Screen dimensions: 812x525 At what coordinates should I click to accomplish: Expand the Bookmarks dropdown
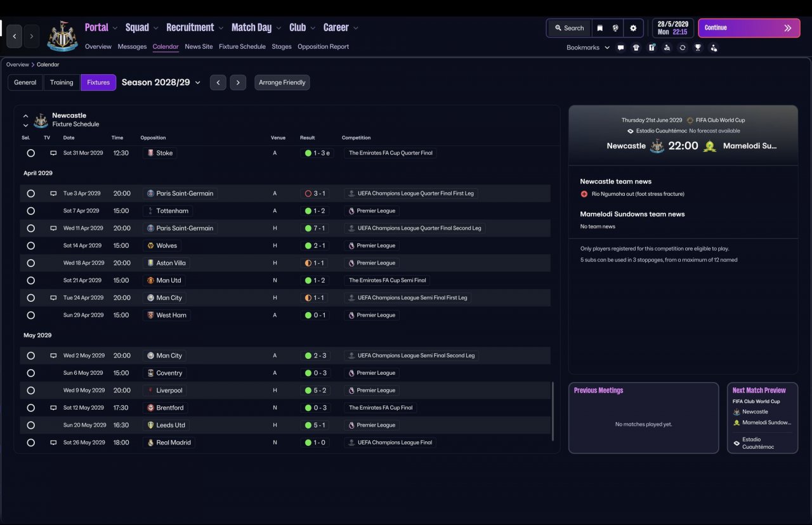coord(588,48)
